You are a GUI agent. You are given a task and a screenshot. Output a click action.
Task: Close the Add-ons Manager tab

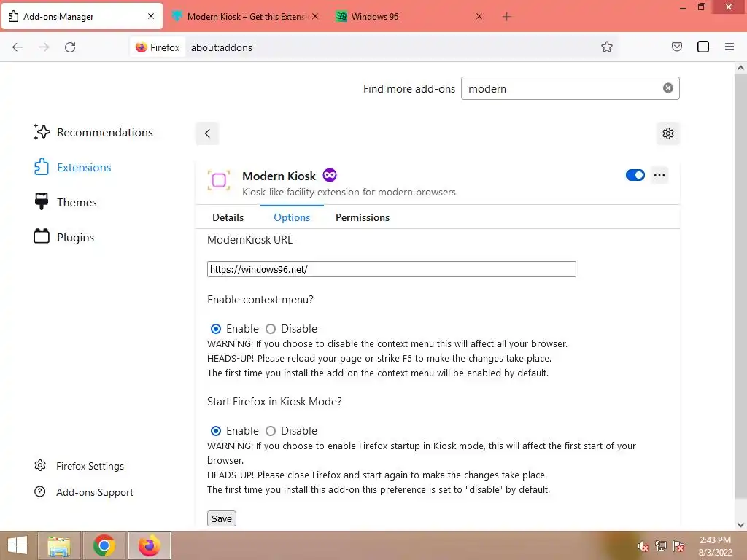[151, 16]
